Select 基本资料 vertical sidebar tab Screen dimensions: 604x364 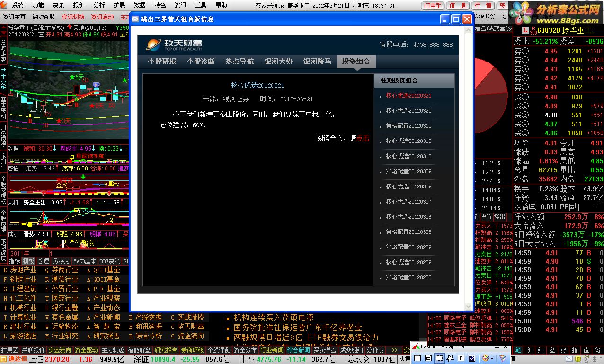pyautogui.click(x=4, y=107)
